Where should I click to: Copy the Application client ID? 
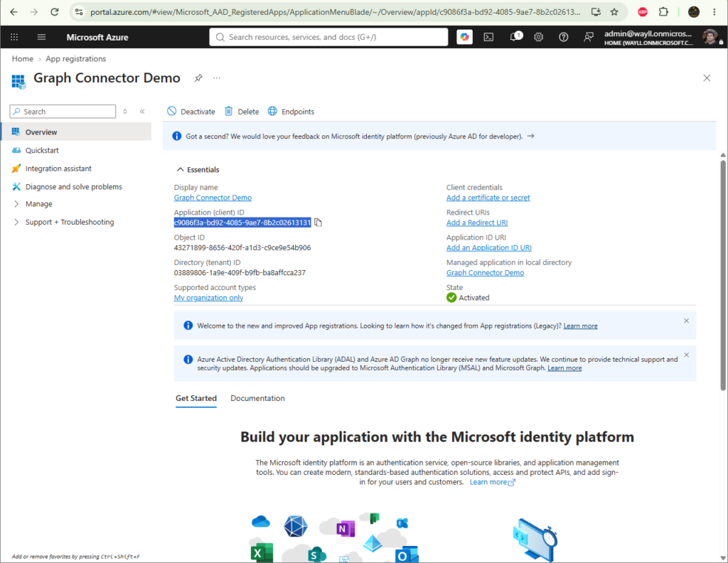[318, 222]
